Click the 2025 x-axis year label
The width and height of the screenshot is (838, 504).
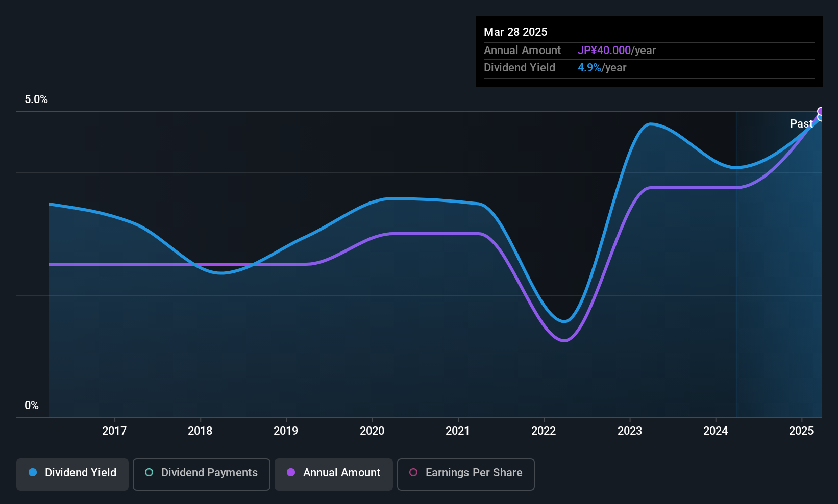(801, 431)
